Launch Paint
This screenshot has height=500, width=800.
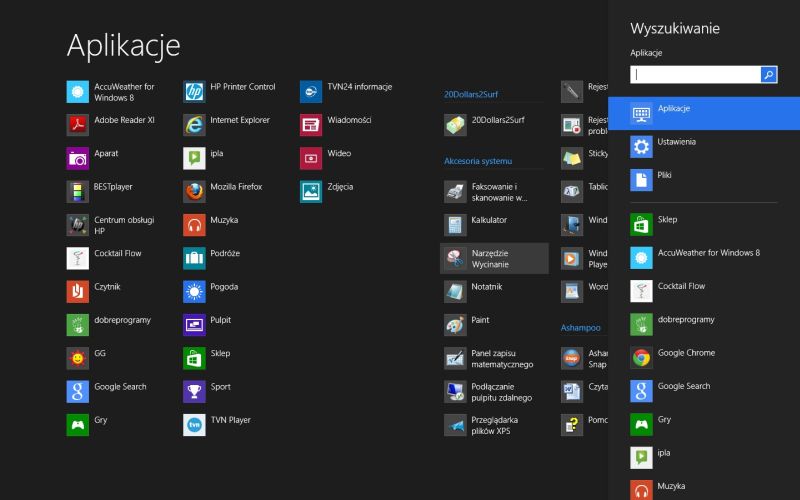click(x=467, y=325)
